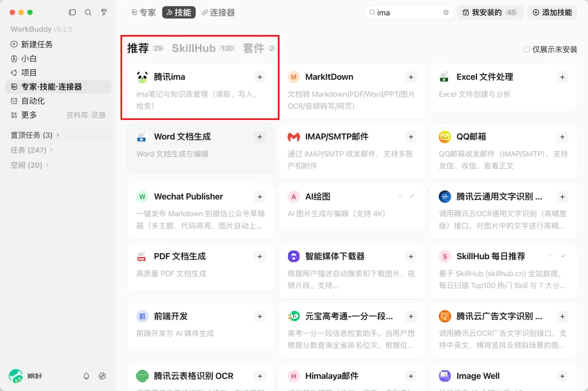Add 腾讯云表格识别 OCR skill with plus
The height and width of the screenshot is (391, 588).
coord(260,376)
